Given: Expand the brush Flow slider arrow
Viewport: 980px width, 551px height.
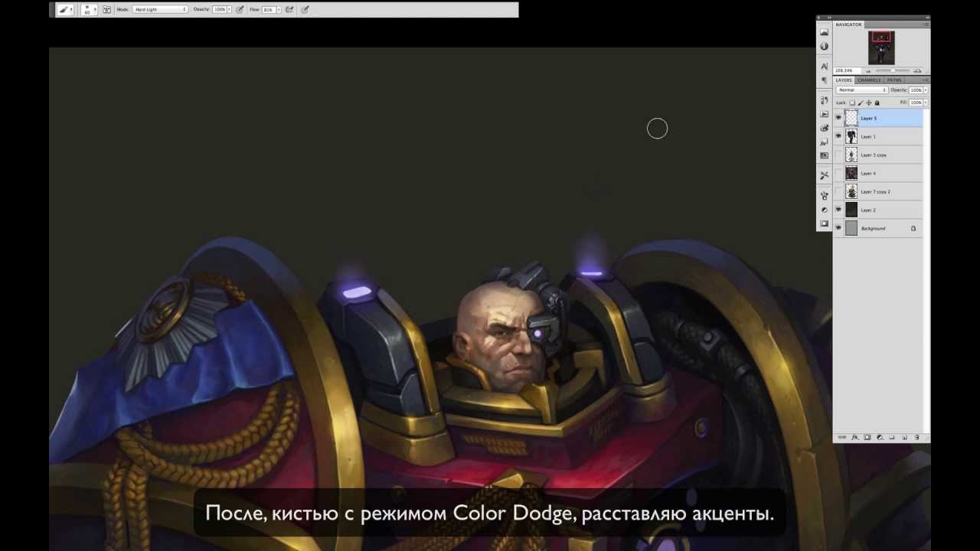Looking at the screenshot, I should [278, 9].
